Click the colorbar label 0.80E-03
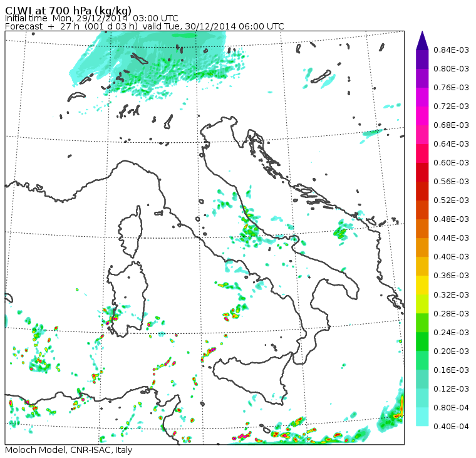Image resolution: width=476 pixels, height=458 pixels. [x=451, y=69]
